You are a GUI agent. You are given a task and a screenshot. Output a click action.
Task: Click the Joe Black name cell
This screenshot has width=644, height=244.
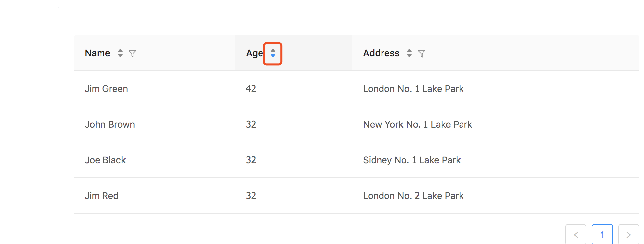105,160
